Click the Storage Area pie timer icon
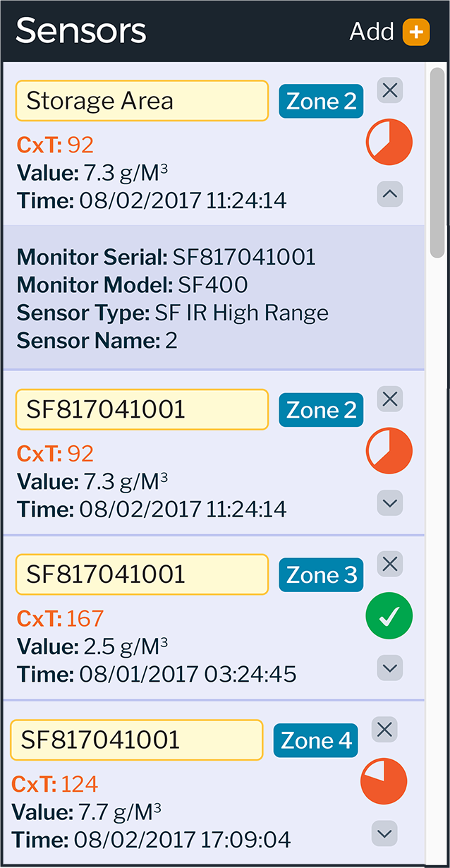Viewport: 450px width, 868px height. tap(389, 142)
